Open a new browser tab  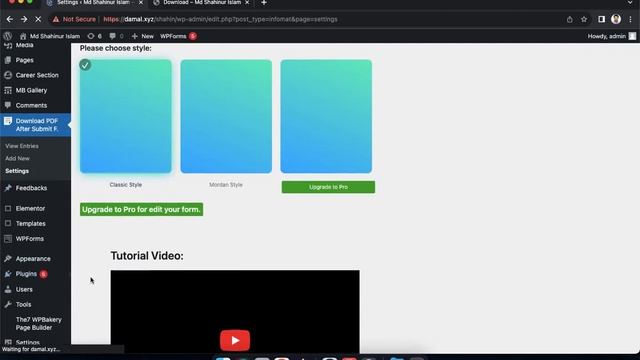[264, 2]
